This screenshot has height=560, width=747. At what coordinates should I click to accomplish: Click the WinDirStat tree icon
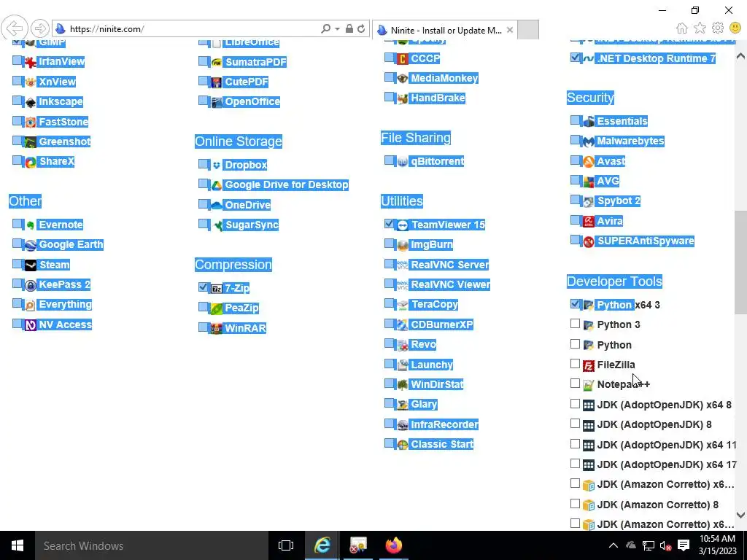[403, 385]
